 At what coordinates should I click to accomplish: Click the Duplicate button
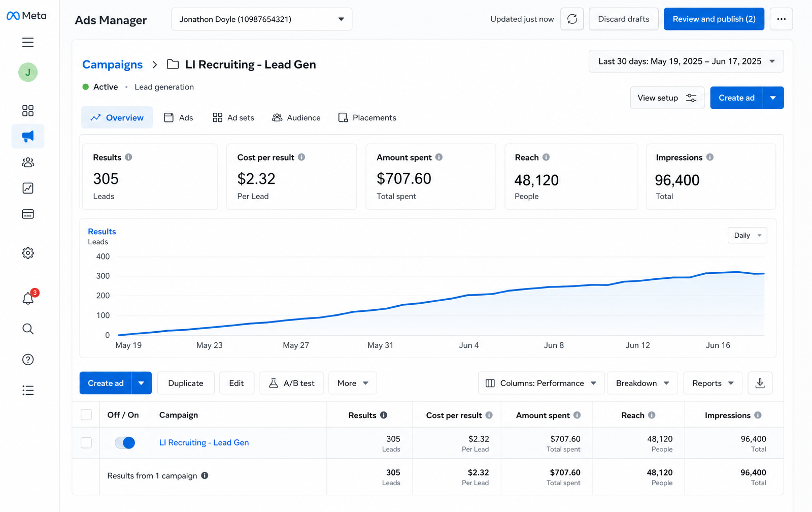point(186,383)
